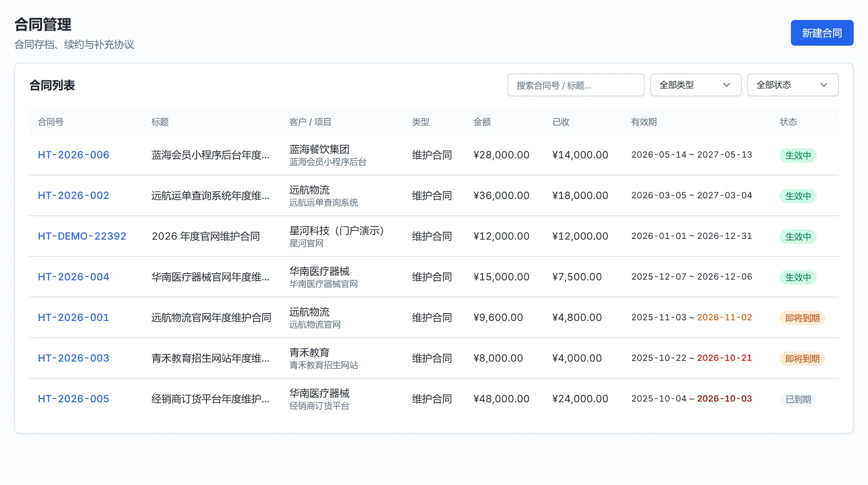Click the 标题 column header
The image size is (868, 485).
click(x=160, y=122)
